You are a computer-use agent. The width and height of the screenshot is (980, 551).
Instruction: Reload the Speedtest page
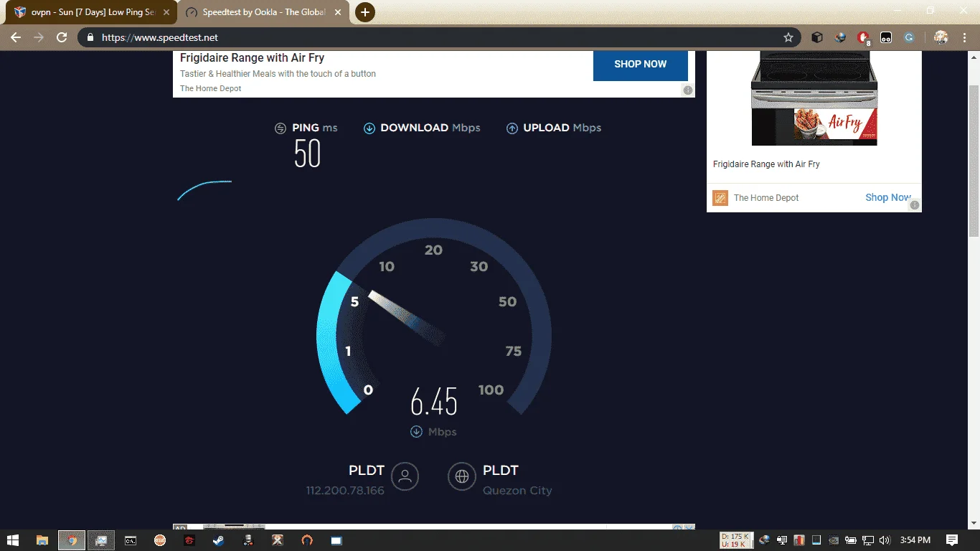pos(62,37)
